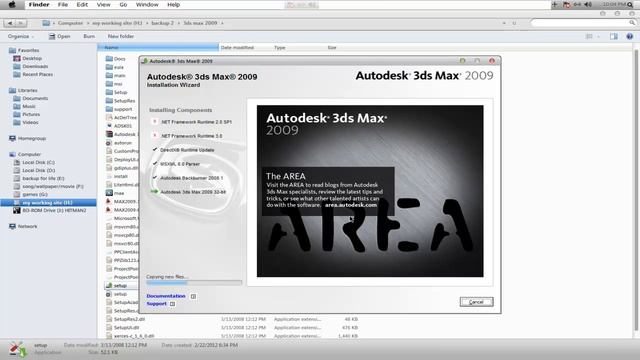Image resolution: width=640 pixels, height=360 pixels.
Task: Click the volume icon in menu bar
Action: 588,5
